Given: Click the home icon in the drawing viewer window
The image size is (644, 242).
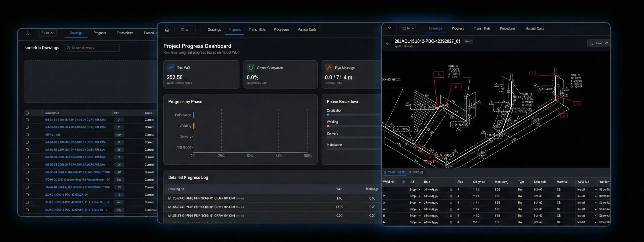Looking at the screenshot, I should 389,28.
